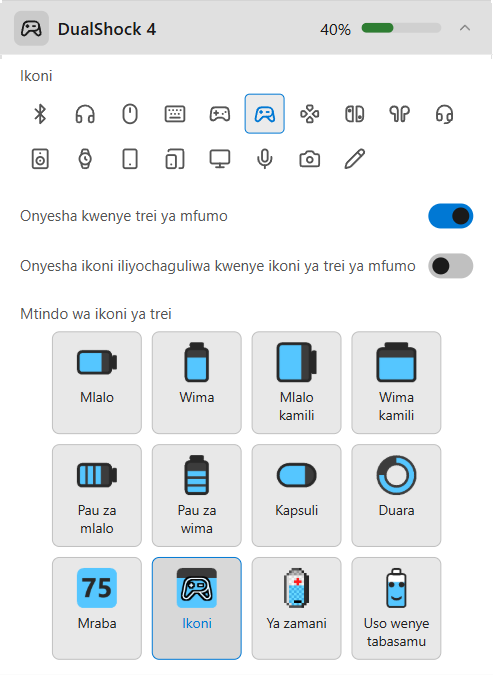Choose the speaker icon
493x675 pixels.
click(x=40, y=159)
